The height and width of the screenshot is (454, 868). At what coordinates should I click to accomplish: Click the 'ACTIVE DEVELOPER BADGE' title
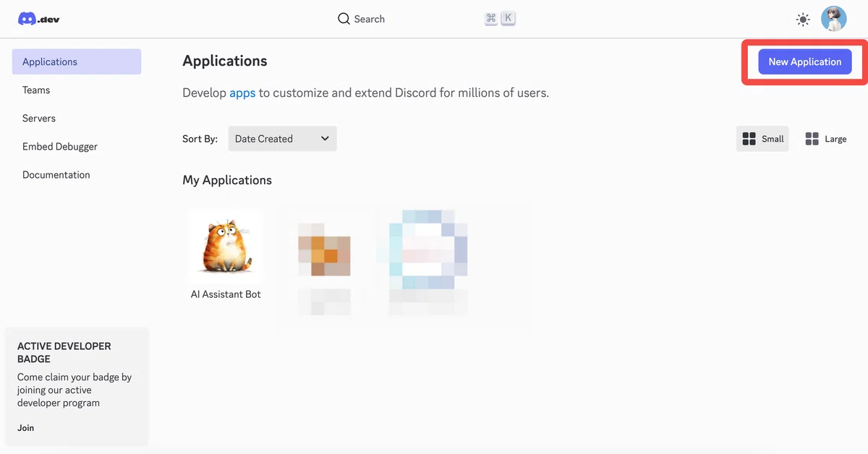coord(64,352)
